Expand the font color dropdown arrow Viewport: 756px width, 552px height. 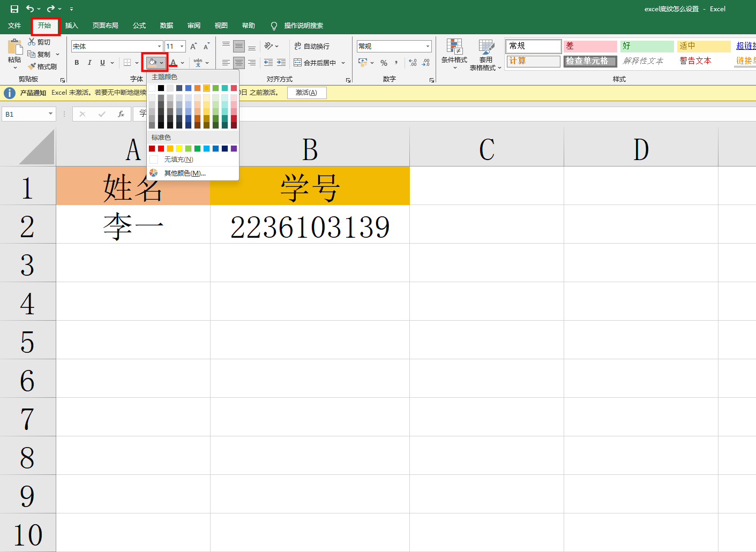tap(183, 63)
